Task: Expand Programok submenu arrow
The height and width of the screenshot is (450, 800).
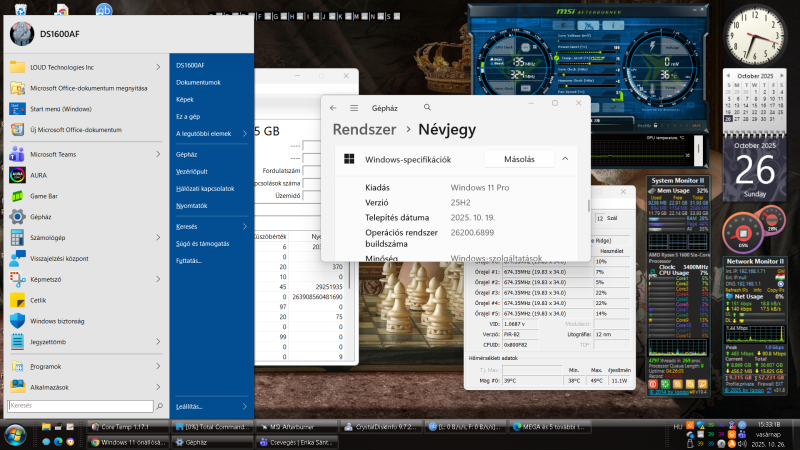Action: [x=158, y=366]
